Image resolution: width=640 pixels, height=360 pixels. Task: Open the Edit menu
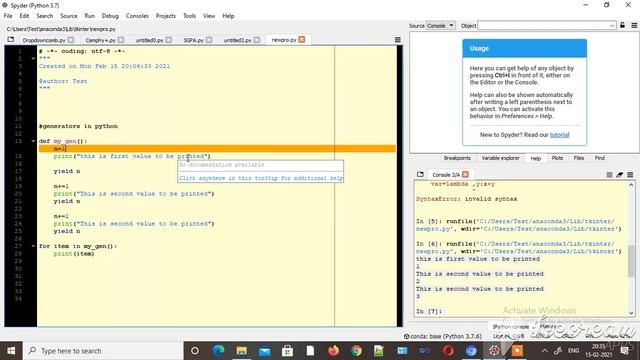[x=24, y=16]
